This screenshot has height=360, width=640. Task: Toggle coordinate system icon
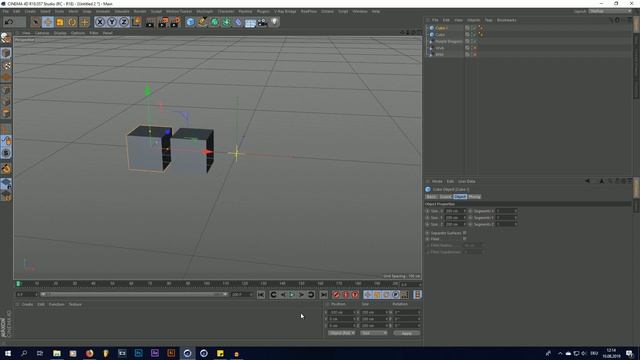136,22
